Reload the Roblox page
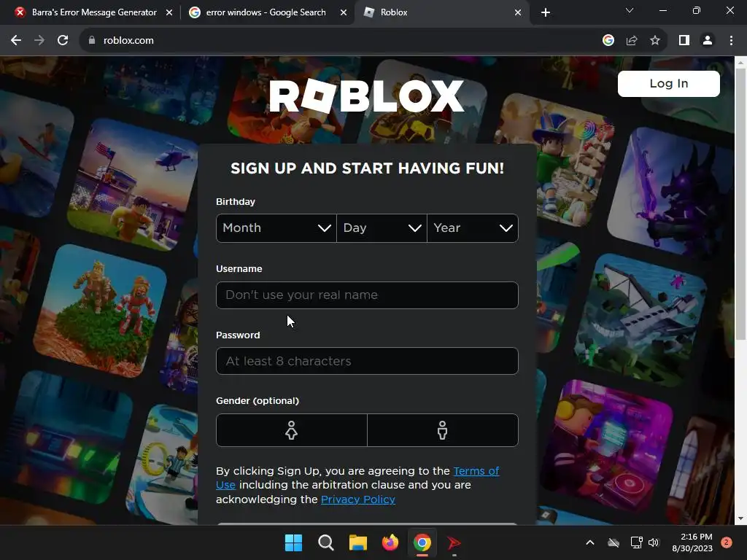The height and width of the screenshot is (560, 747). (x=63, y=41)
